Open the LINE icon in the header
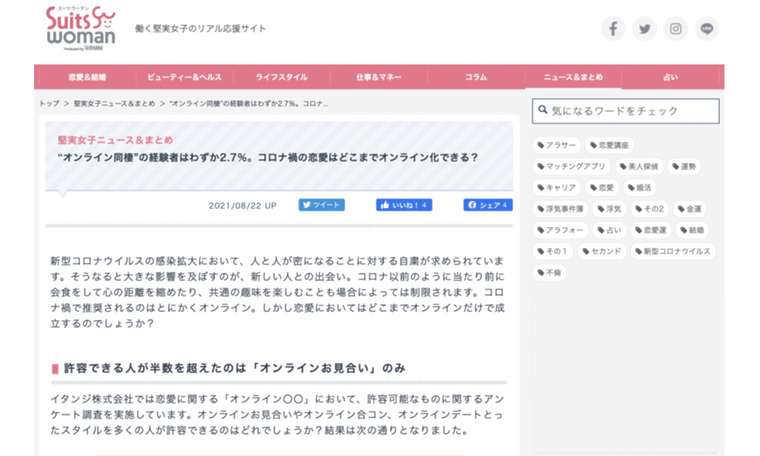The image size is (760, 456). coord(707,29)
